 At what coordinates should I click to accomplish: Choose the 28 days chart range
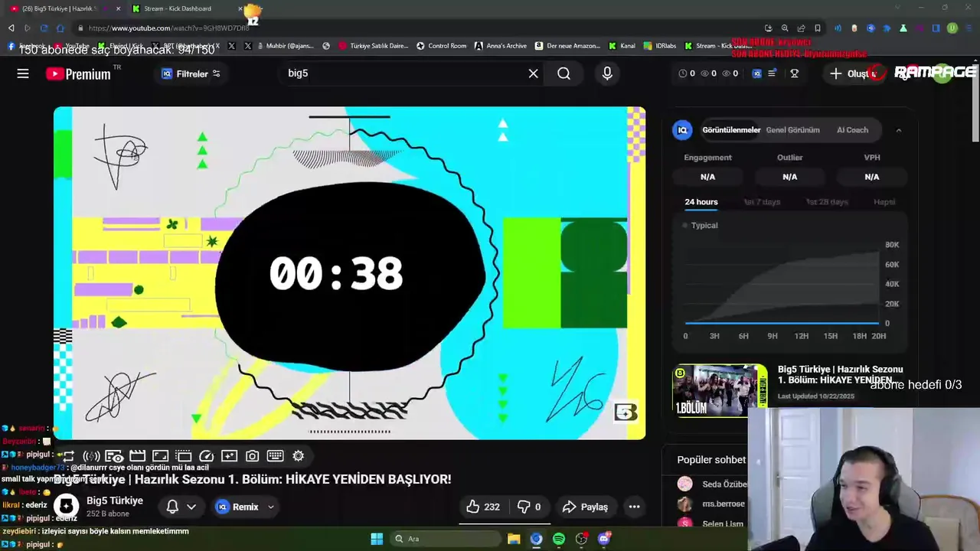tap(827, 202)
